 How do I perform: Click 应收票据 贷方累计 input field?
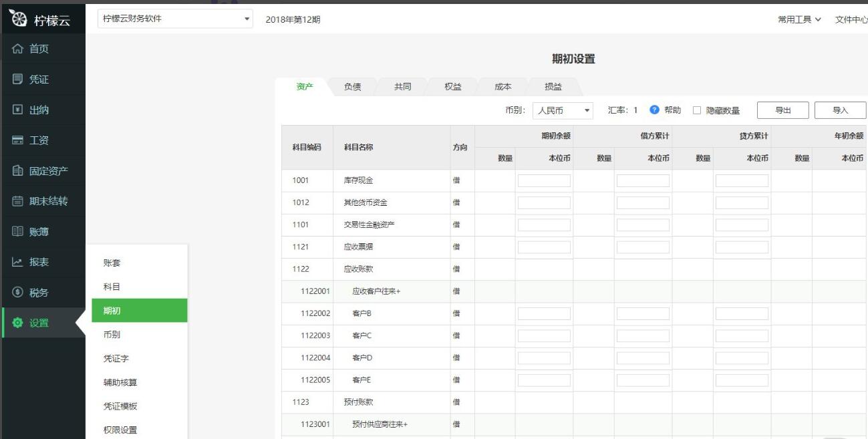pos(742,247)
